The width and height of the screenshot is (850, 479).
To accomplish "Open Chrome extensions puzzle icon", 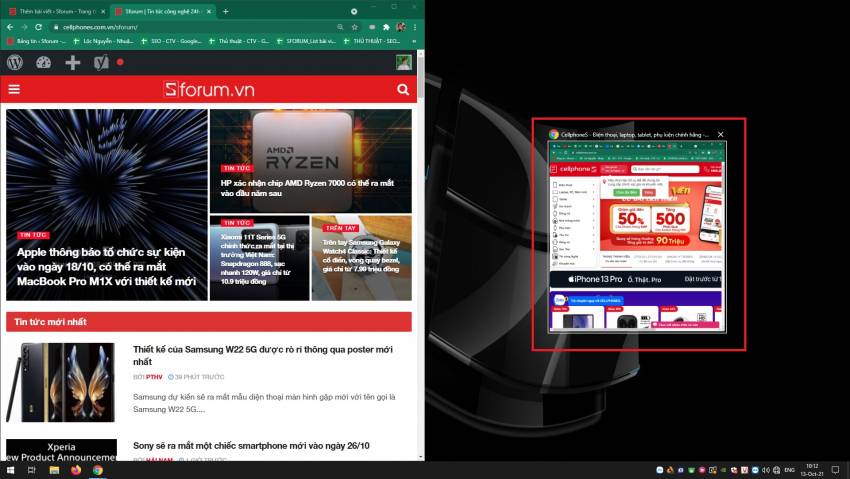I will click(386, 27).
